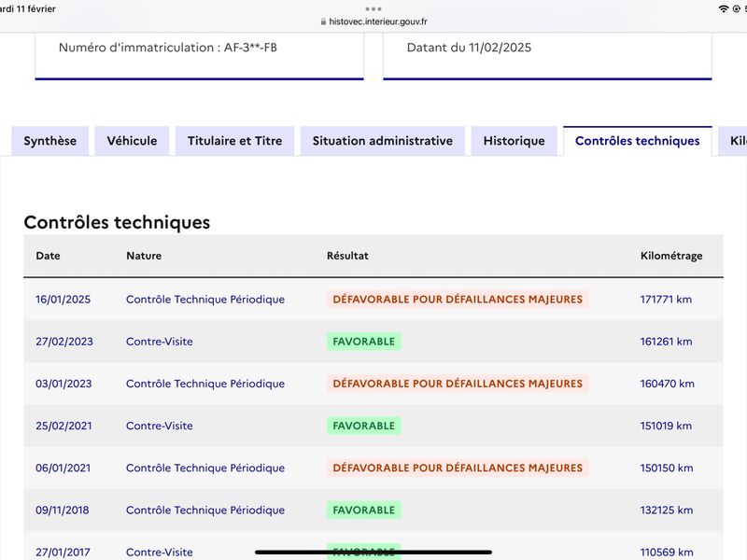This screenshot has width=747, height=560.
Task: Tap the three-dot multitasking icon at top
Action: tap(373, 8)
